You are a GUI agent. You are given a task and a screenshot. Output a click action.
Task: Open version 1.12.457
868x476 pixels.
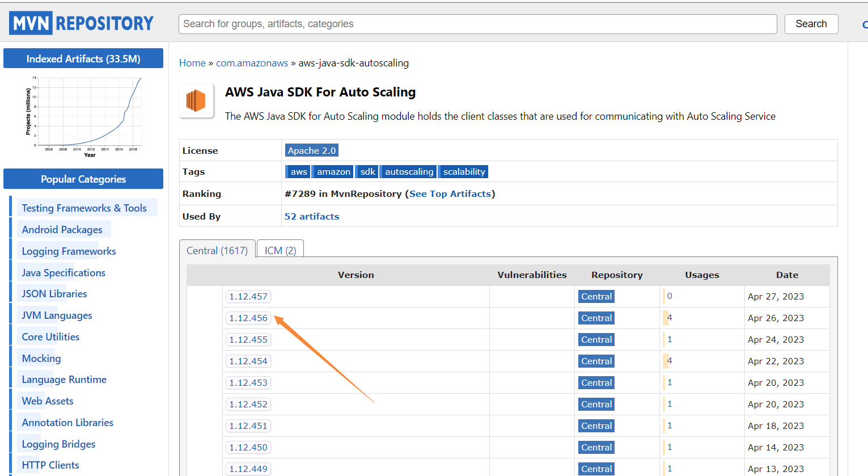pyautogui.click(x=248, y=297)
